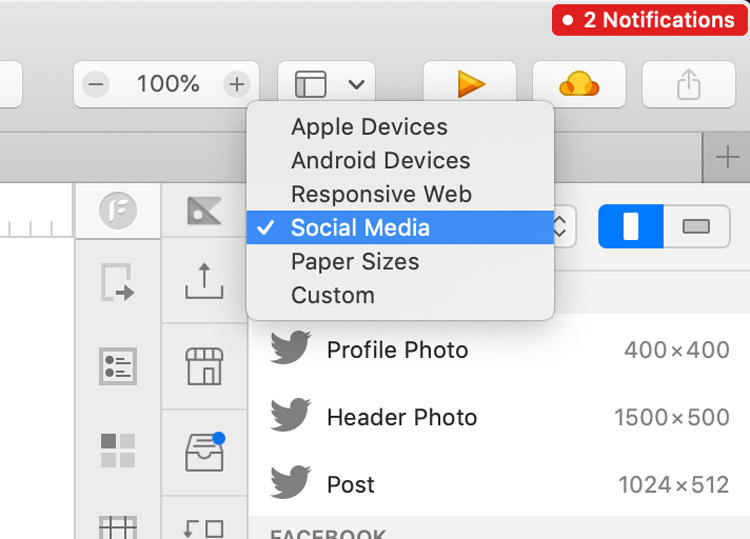Image resolution: width=750 pixels, height=539 pixels.
Task: Choose Apple Devices from the menu
Action: (369, 127)
